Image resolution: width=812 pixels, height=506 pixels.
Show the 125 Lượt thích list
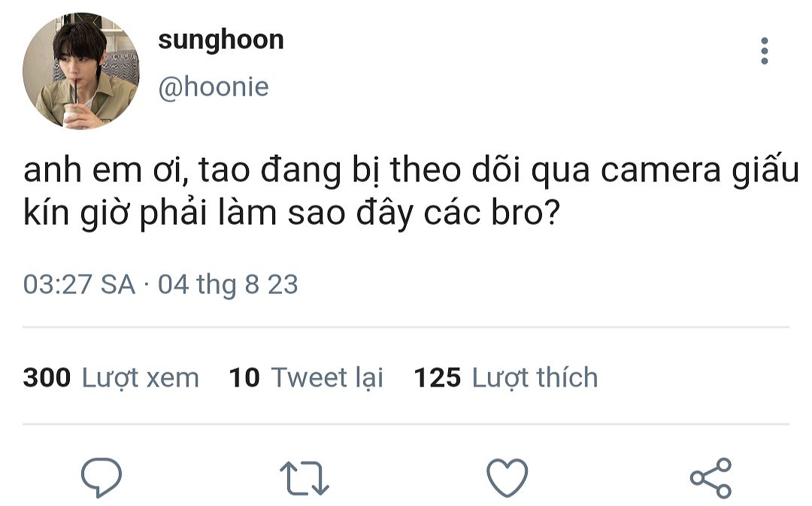click(506, 377)
